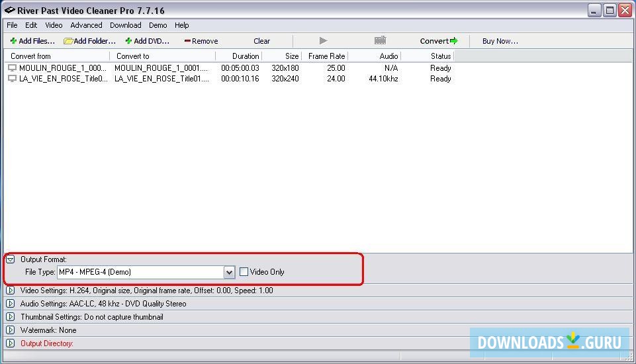This screenshot has height=364, width=636.
Task: Collapse the Output Format section
Action: [11, 259]
